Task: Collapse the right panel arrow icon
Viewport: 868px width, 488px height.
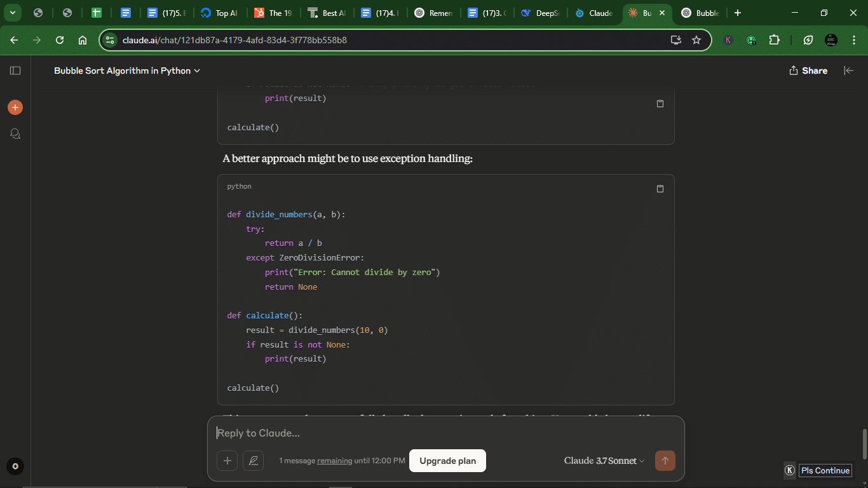Action: coord(849,71)
